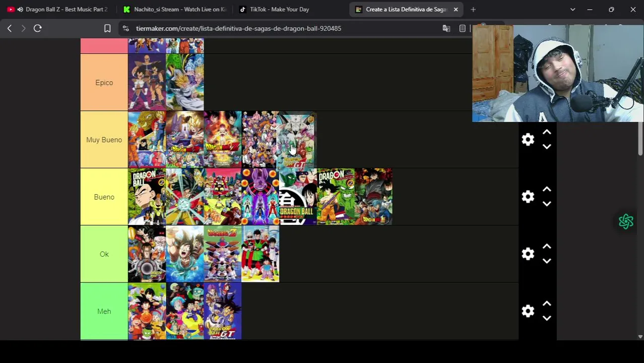Click the Meh tier label
Viewport: 644px width, 363px height.
[x=104, y=312]
